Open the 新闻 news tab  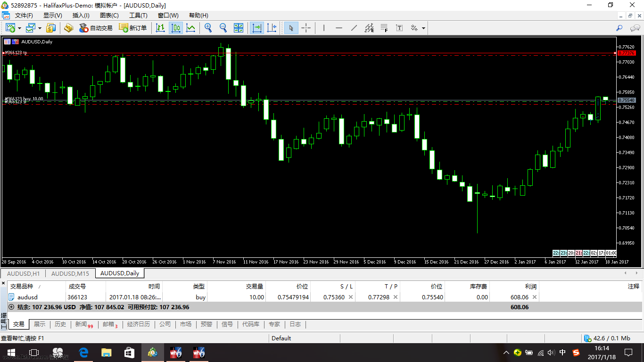pyautogui.click(x=84, y=324)
